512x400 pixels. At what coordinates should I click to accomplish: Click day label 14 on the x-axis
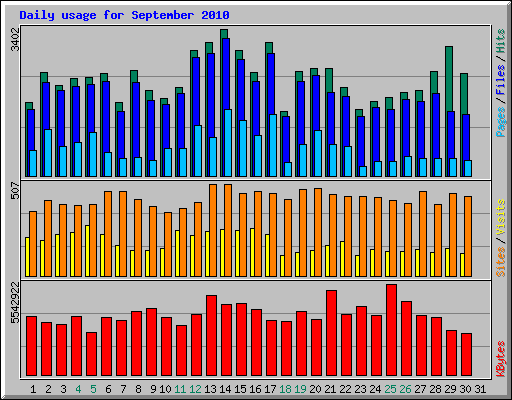[225, 389]
